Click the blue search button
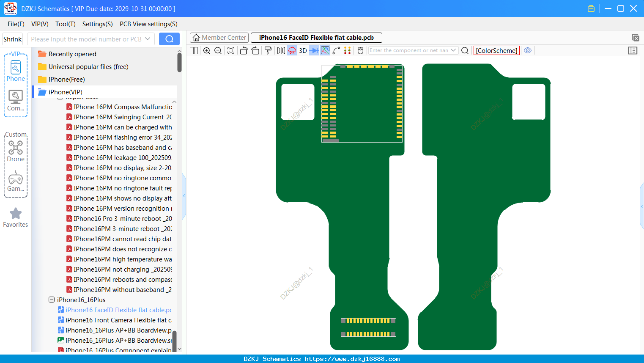The image size is (644, 363). (169, 39)
